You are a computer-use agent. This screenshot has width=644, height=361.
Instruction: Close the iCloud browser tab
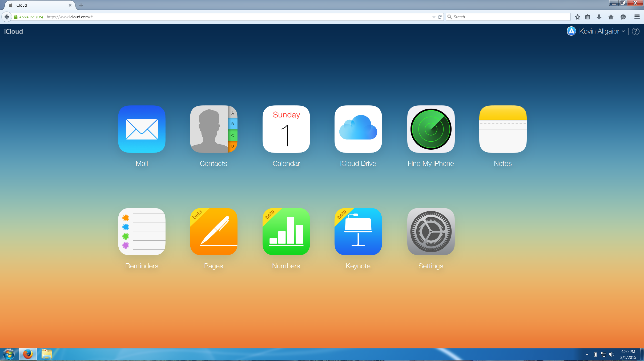[70, 5]
